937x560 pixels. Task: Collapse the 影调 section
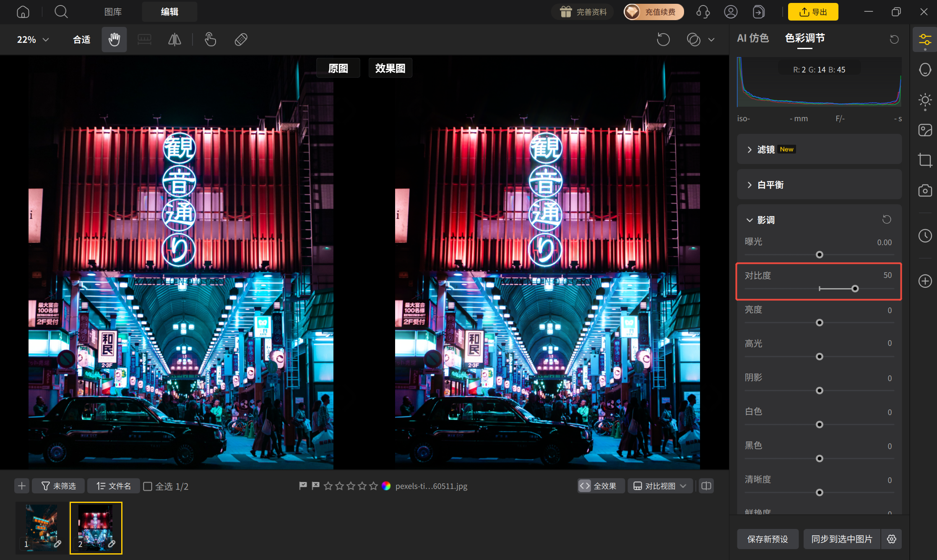coord(750,220)
